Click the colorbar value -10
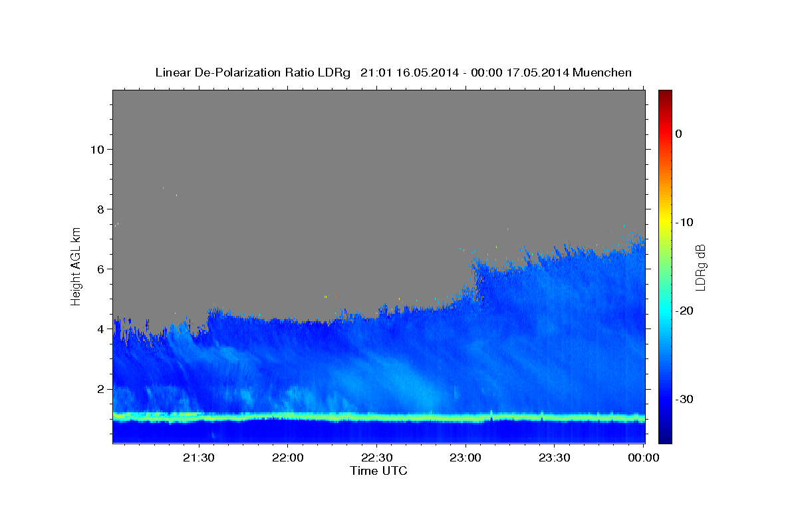This screenshot has width=798, height=532. 684,222
